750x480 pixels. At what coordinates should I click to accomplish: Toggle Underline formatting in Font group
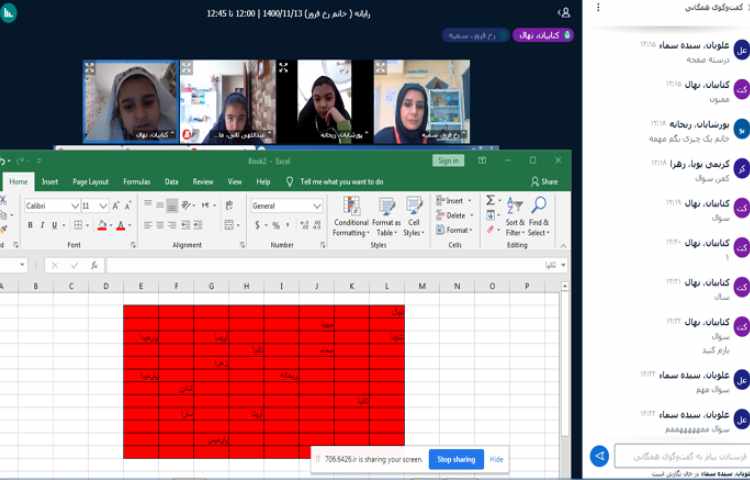click(x=55, y=225)
